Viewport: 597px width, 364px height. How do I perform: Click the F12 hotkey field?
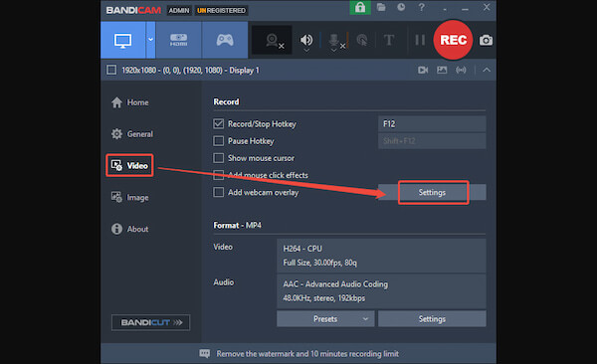coord(432,124)
